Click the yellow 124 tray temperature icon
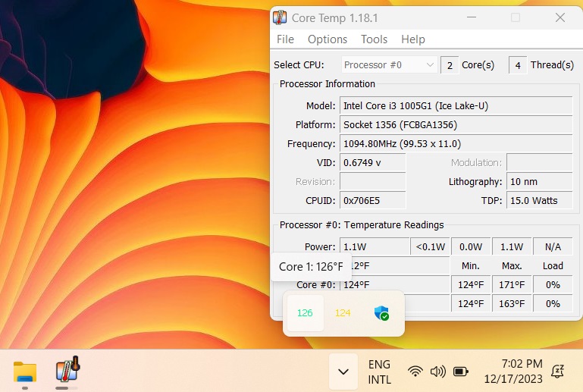Image resolution: width=583 pixels, height=392 pixels. (343, 313)
